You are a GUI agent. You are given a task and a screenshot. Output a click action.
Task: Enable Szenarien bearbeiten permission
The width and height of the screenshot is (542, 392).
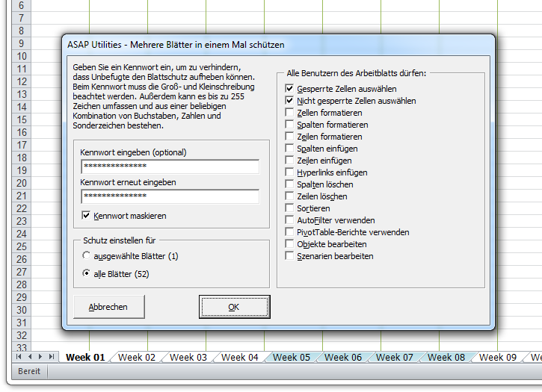(x=289, y=255)
